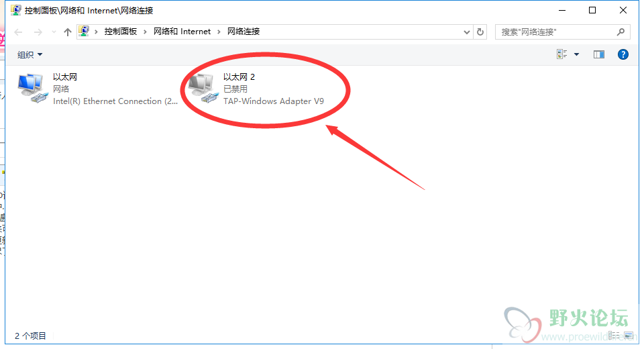This screenshot has width=644, height=349.
Task: Click 网络连接 breadcrumb segment
Action: tap(244, 32)
